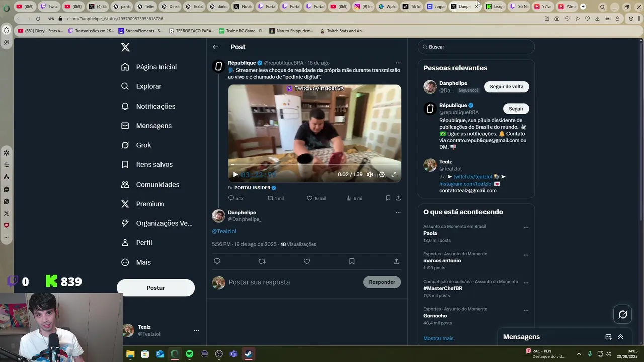Viewport: 644px width, 362px height.
Task: Share icon on Danphelipe post
Action: [396, 261]
